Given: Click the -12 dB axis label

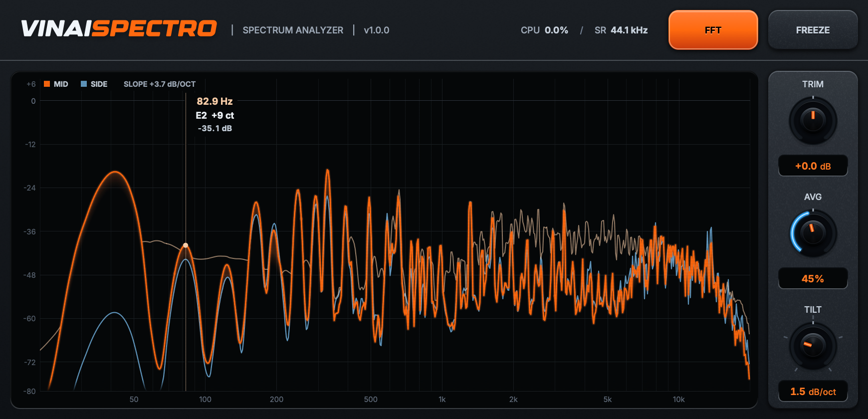Looking at the screenshot, I should tap(30, 145).
